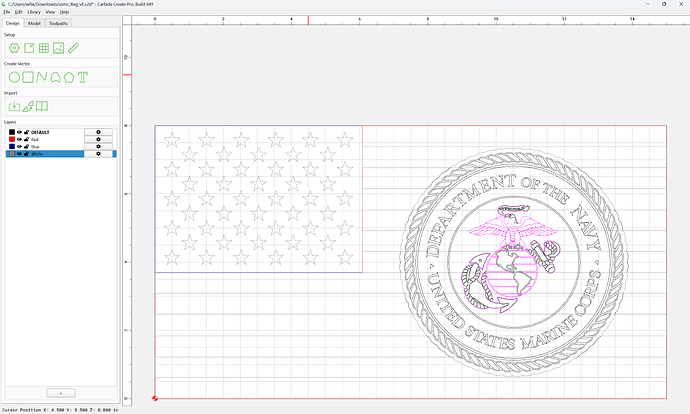The width and height of the screenshot is (690, 414).
Task: Click the Blue layer color swatch
Action: [x=12, y=147]
